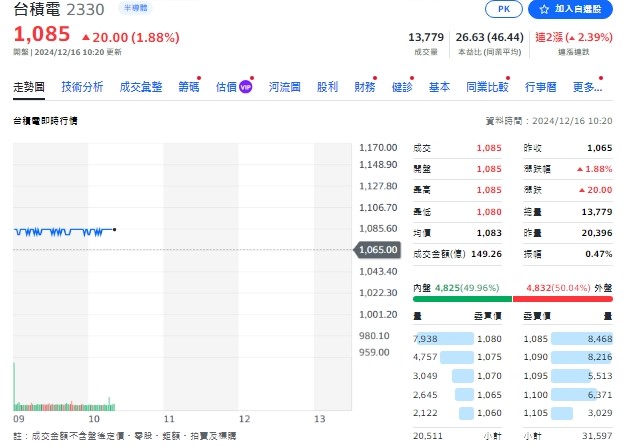The width and height of the screenshot is (625, 447).
Task: Click the 1,080 bid price row
Action: pyautogui.click(x=457, y=339)
